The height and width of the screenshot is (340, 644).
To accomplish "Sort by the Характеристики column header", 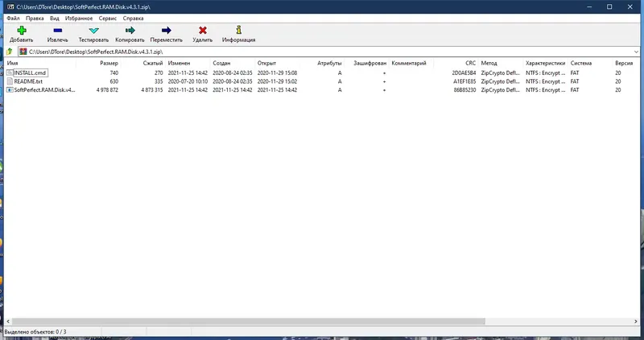I will coord(547,64).
